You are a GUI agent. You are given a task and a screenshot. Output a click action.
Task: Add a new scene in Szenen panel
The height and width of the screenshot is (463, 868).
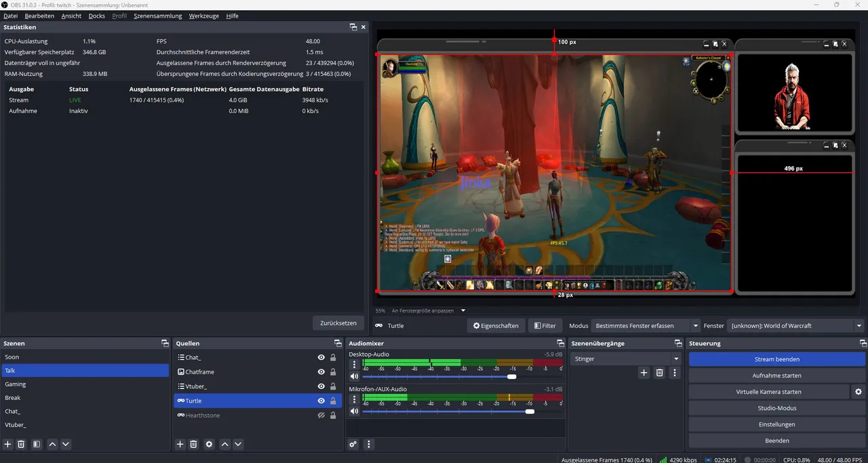8,444
